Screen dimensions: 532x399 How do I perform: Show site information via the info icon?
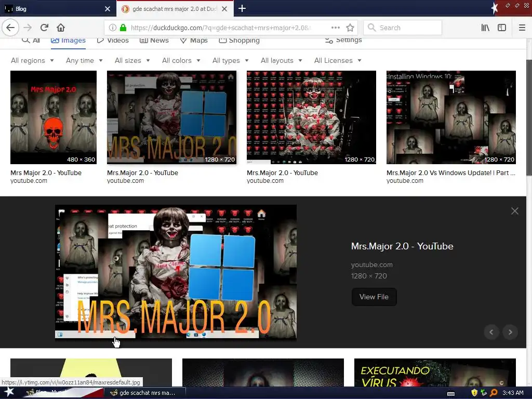click(113, 28)
